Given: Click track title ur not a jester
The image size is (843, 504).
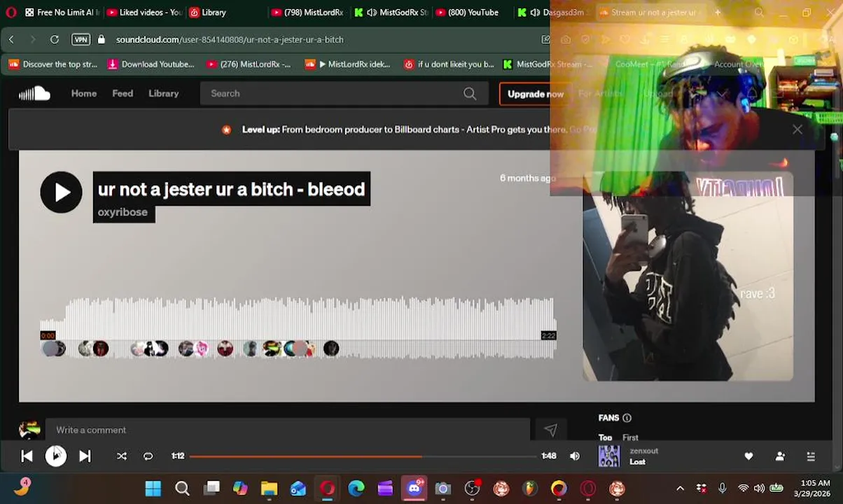Looking at the screenshot, I should (231, 189).
